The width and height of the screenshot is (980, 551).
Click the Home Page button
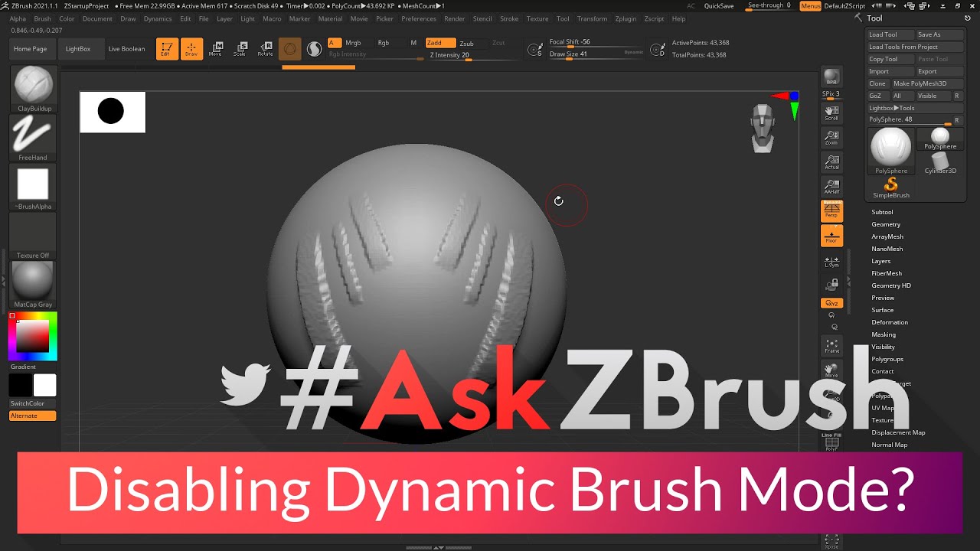click(x=30, y=49)
